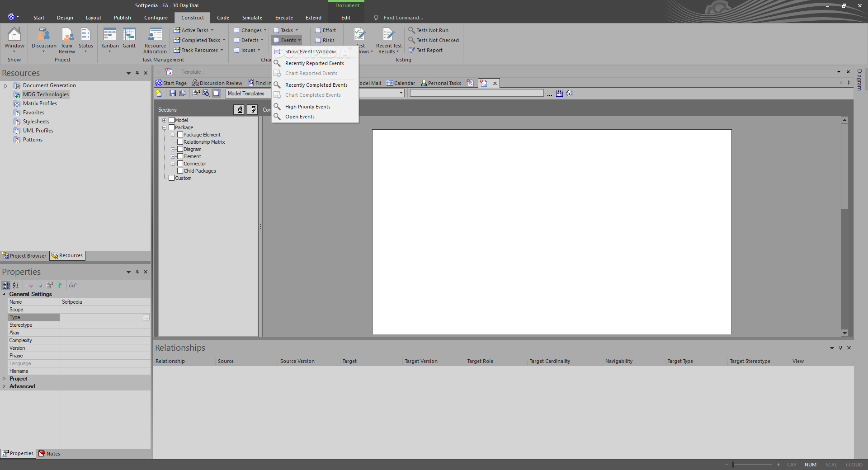Click the hand-up icon beside Sections
The image size is (868, 470).
coord(239,109)
